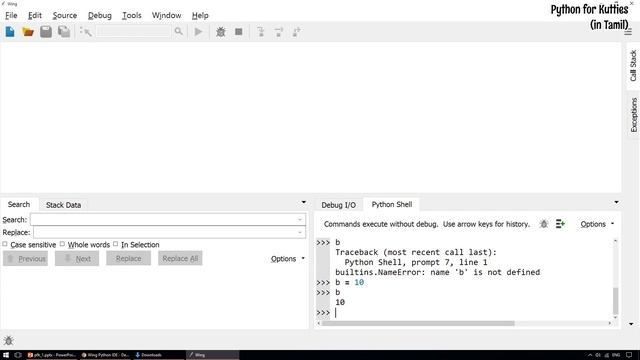Click the Replace button
Image resolution: width=640 pixels, height=360 pixels.
coord(129,258)
